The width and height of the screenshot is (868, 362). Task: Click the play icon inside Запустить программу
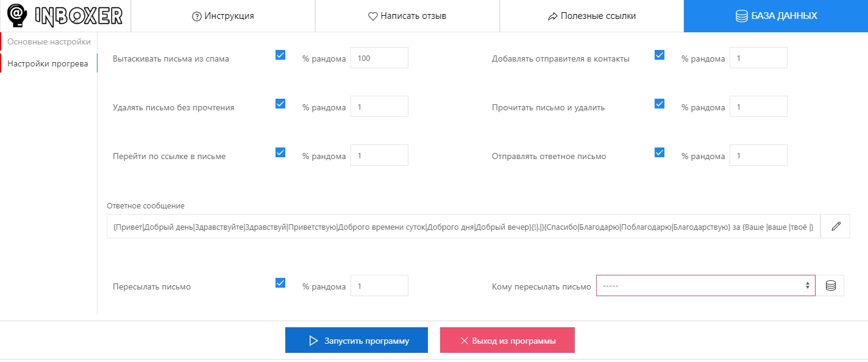pos(313,340)
